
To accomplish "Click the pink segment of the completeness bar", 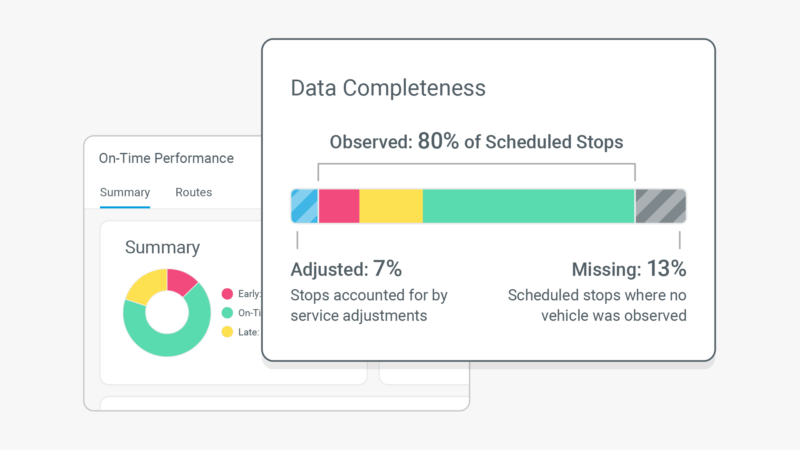I will [x=339, y=205].
